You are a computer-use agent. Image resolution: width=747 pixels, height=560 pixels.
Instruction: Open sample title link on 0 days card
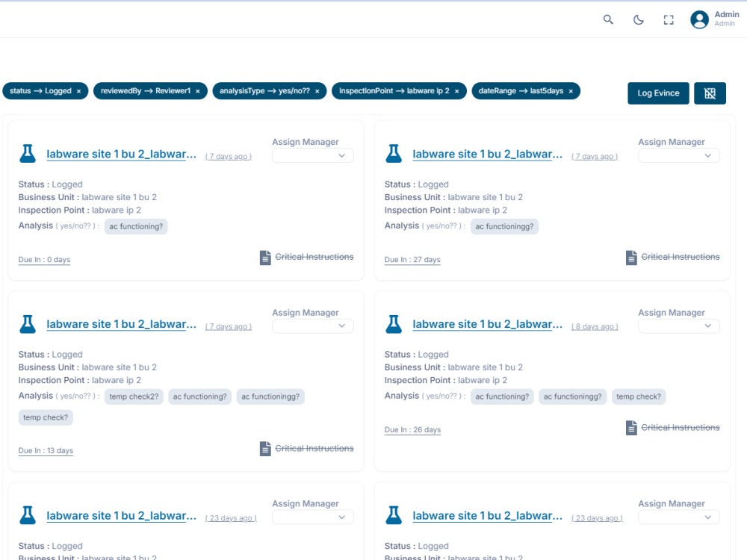pyautogui.click(x=122, y=155)
